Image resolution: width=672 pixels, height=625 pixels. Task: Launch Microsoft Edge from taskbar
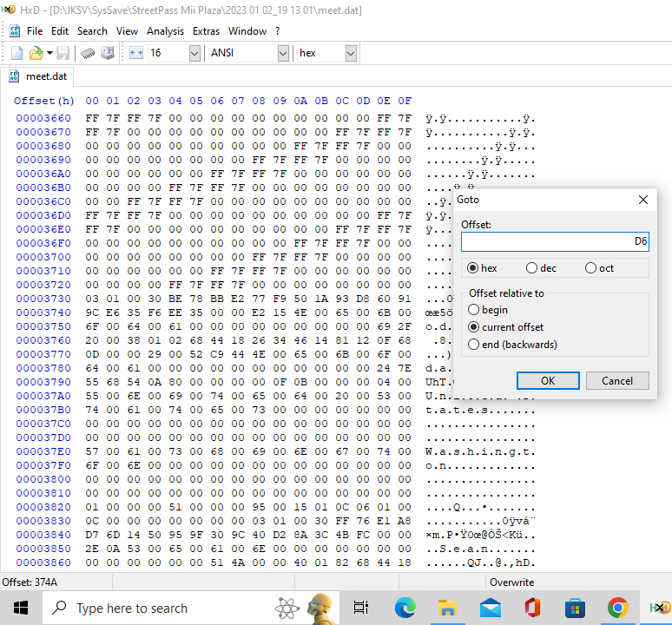coord(405,608)
